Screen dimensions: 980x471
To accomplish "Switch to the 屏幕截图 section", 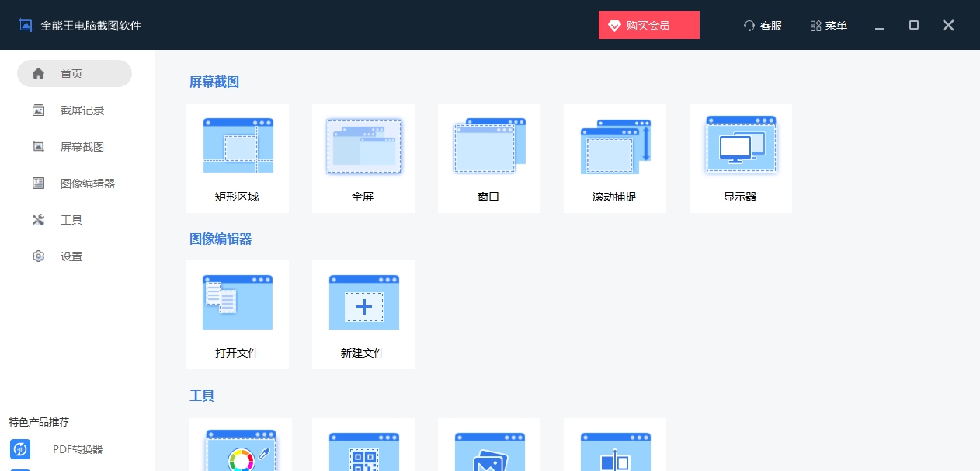I will [74, 146].
